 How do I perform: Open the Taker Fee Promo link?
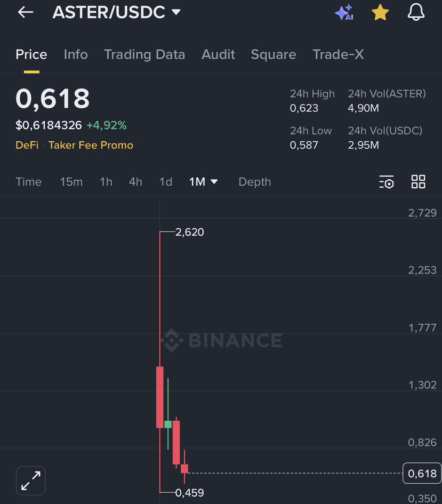coord(91,145)
